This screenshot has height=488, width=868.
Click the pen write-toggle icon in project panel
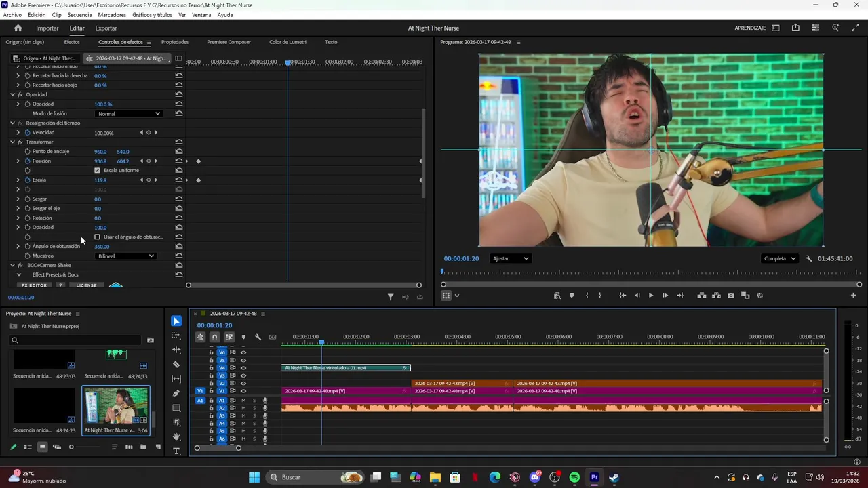coord(13,447)
